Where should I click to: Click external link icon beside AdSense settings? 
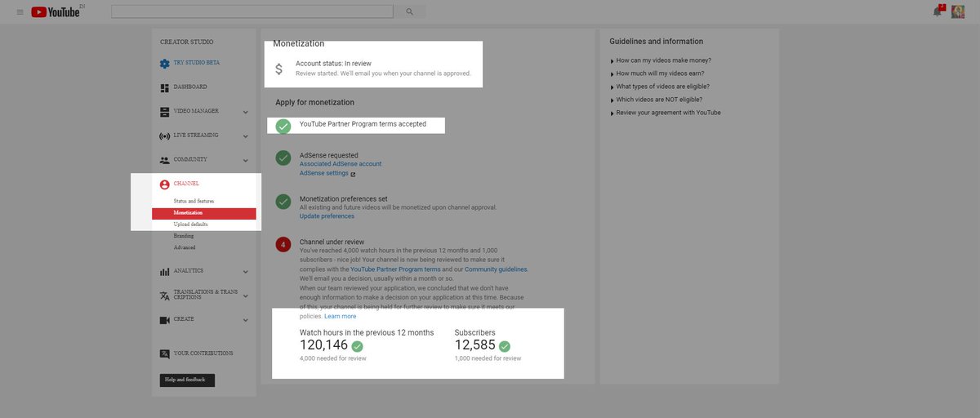coord(353,174)
